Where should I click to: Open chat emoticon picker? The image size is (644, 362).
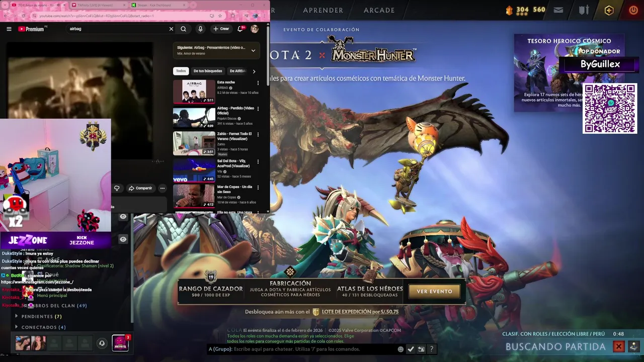[x=400, y=349]
